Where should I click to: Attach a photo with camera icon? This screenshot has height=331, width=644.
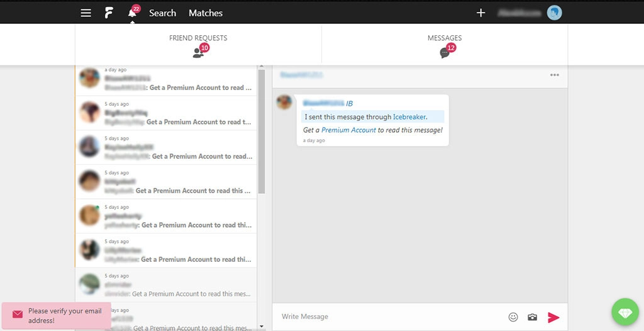pos(533,317)
